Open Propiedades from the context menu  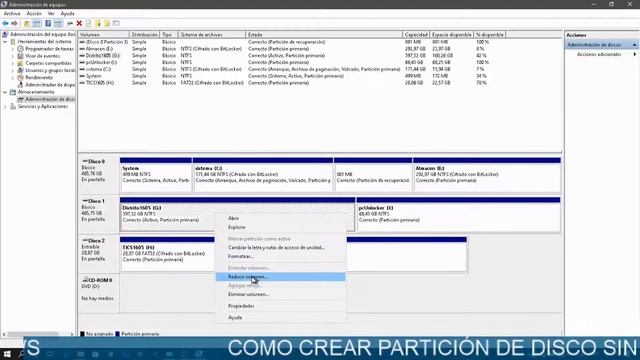[x=280, y=306]
